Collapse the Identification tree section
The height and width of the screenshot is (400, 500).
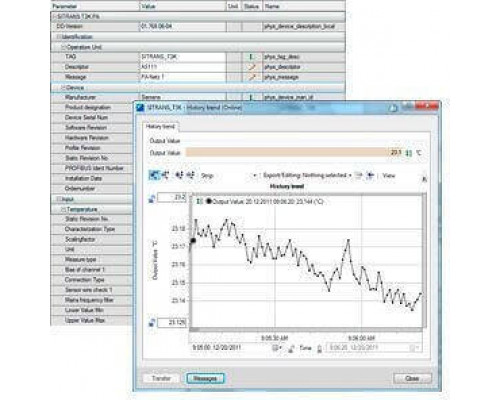pyautogui.click(x=58, y=37)
